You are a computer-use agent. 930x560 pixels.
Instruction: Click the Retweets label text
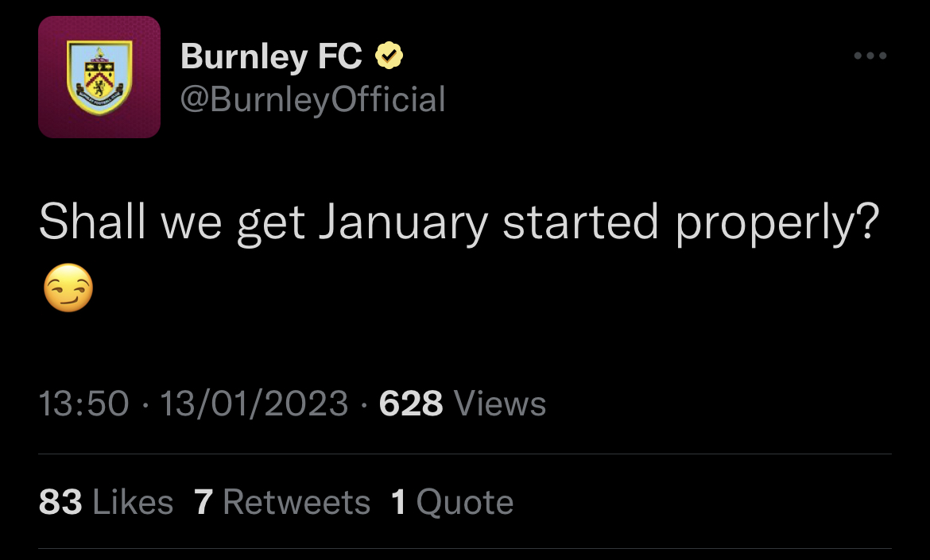click(x=296, y=502)
